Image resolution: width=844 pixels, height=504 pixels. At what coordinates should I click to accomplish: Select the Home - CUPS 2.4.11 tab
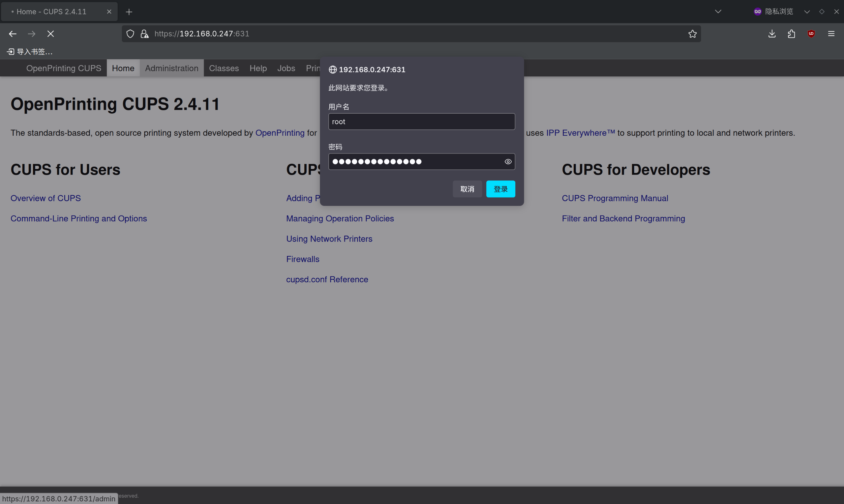[x=59, y=12]
